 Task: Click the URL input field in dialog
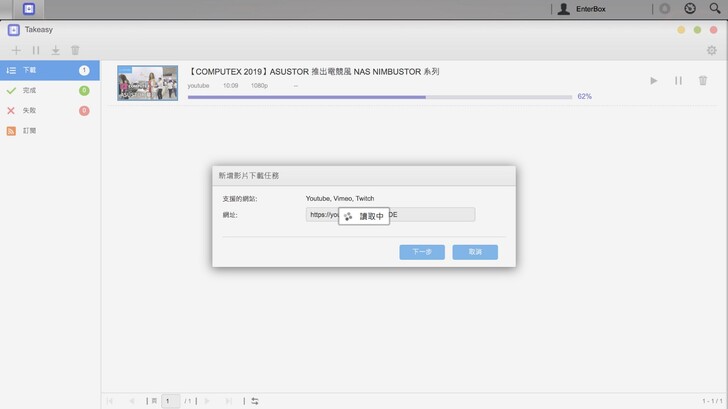(x=390, y=214)
